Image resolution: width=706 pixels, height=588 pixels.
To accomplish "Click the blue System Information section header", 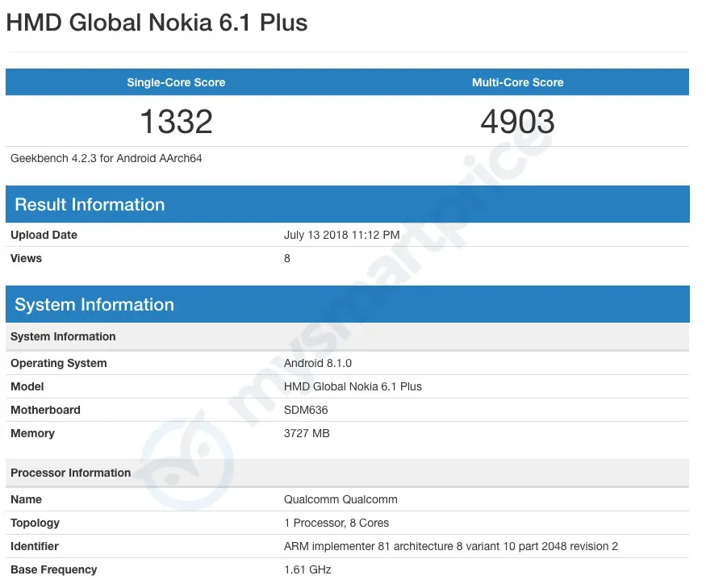I will click(x=94, y=305).
